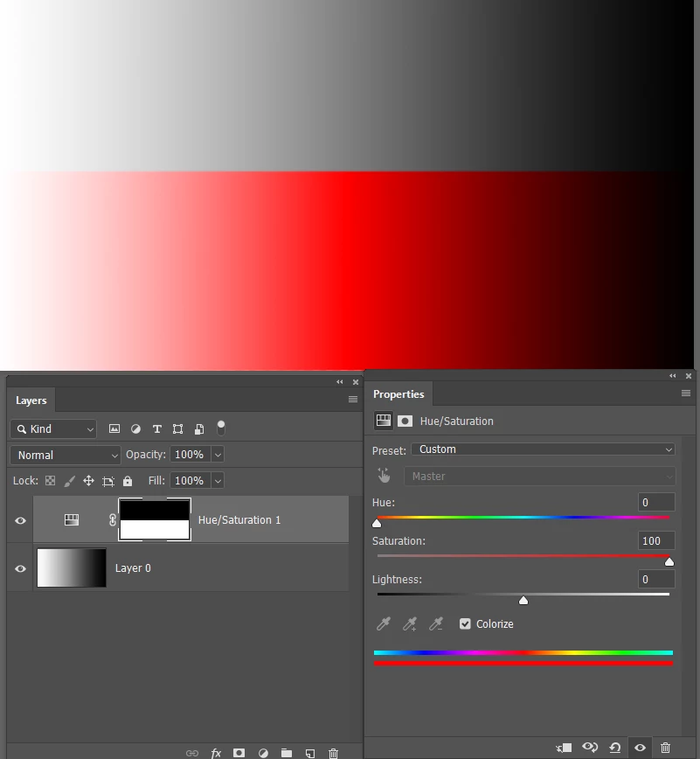
Task: Add a layer style (fx)
Action: click(216, 753)
